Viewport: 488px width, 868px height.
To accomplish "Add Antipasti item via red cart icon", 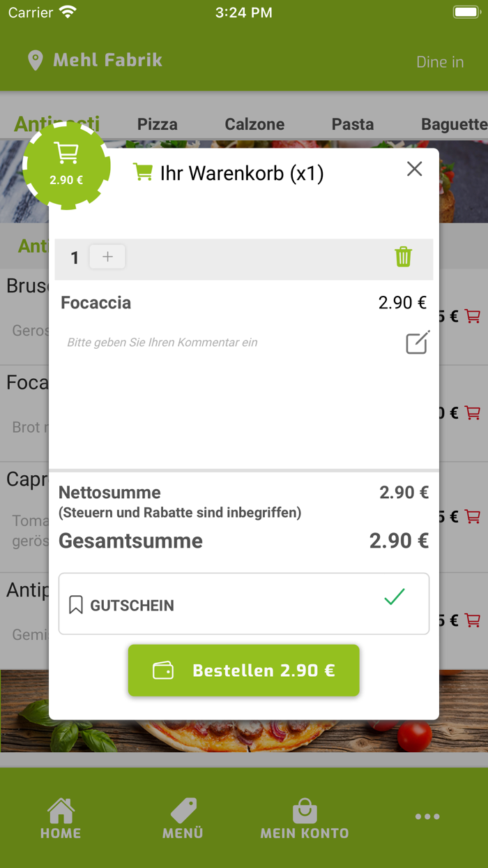I will pos(473,620).
